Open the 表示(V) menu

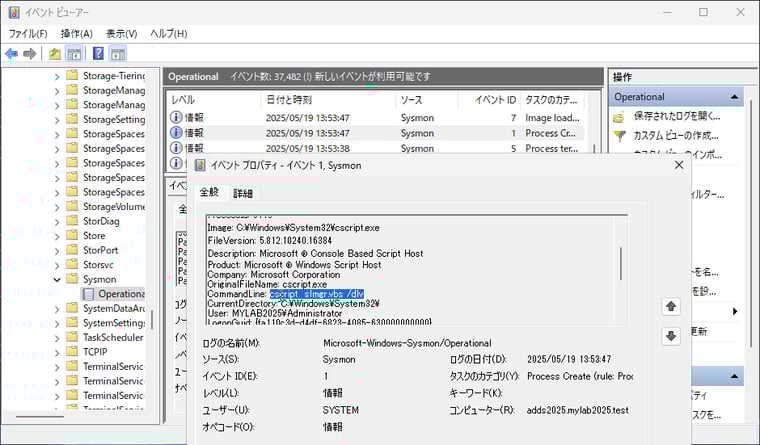tap(121, 33)
